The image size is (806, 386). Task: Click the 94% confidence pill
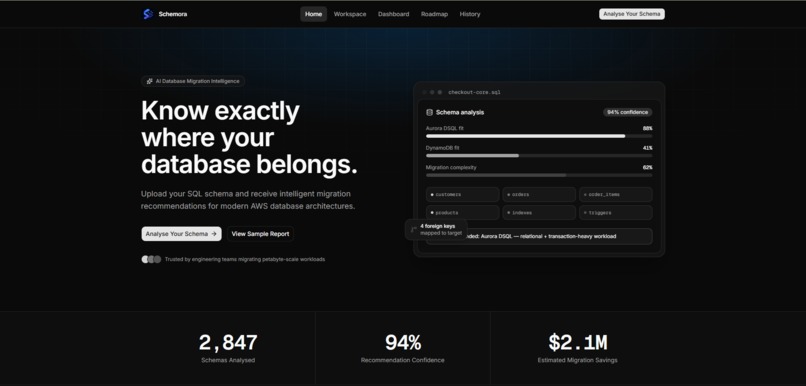pos(628,112)
